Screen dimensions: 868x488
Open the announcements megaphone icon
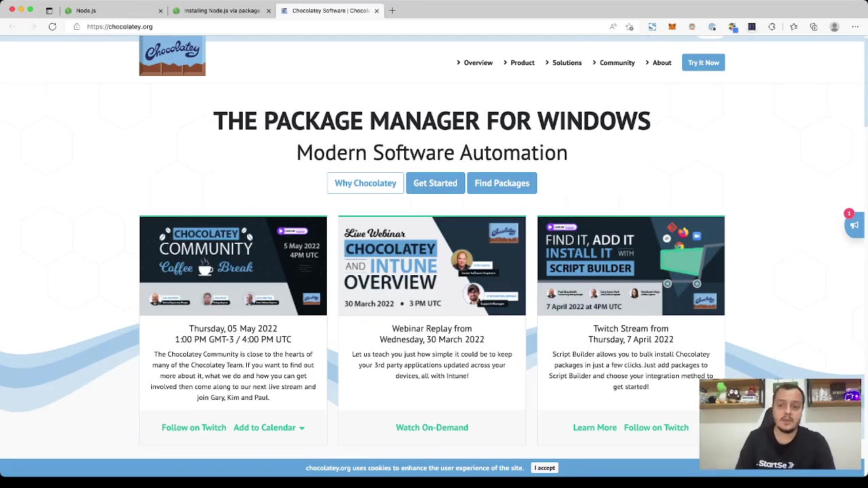pyautogui.click(x=854, y=226)
